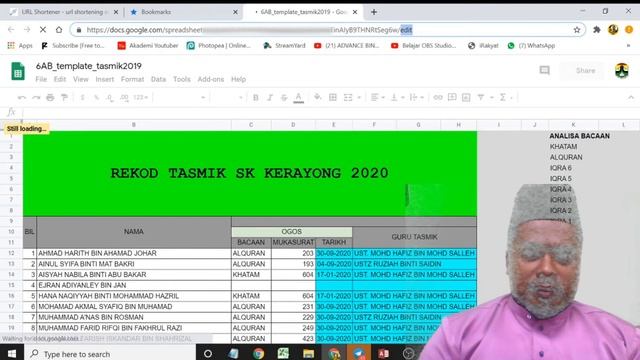Open the Photopea bookmark
The width and height of the screenshot is (640, 360).
tap(218, 46)
